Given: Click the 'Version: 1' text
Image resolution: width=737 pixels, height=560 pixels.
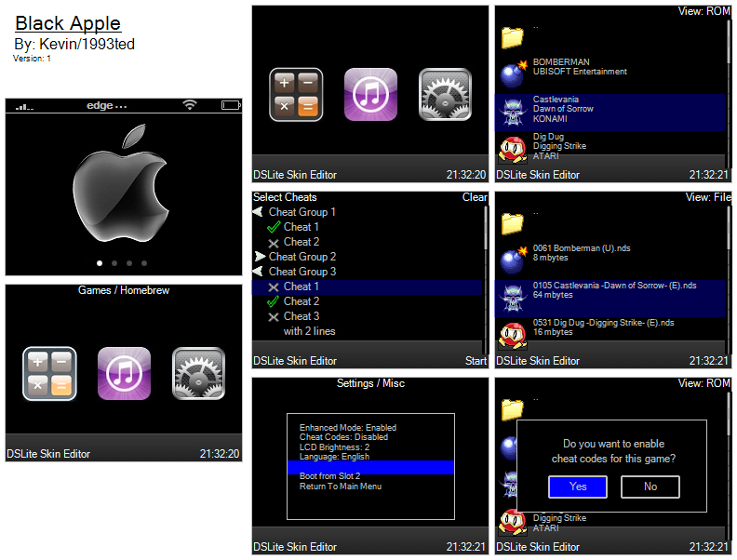Looking at the screenshot, I should point(32,59).
